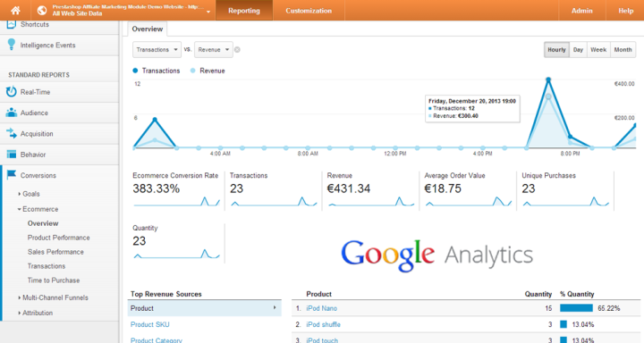
Task: Open the Help menu
Action: click(625, 10)
